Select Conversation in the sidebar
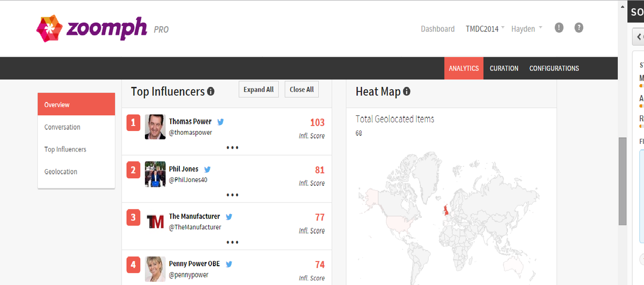This screenshot has height=285, width=644. (x=76, y=127)
